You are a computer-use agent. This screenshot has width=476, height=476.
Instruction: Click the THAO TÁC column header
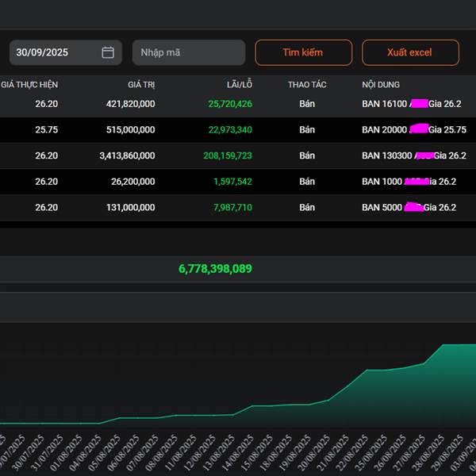(x=307, y=84)
